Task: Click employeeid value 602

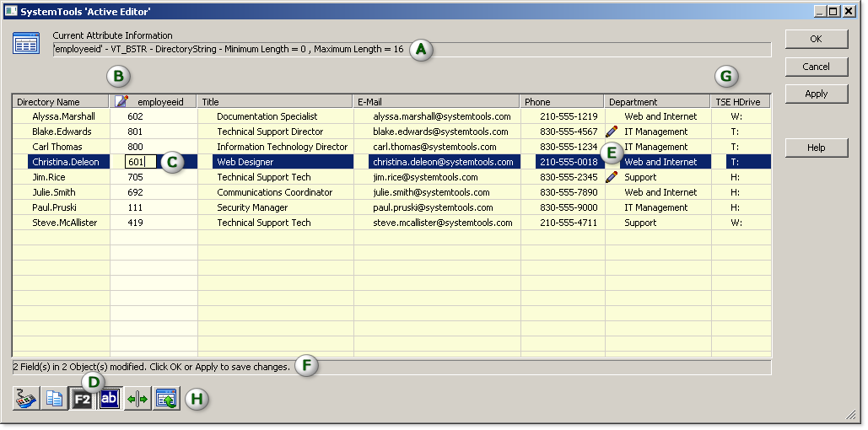Action: click(135, 116)
